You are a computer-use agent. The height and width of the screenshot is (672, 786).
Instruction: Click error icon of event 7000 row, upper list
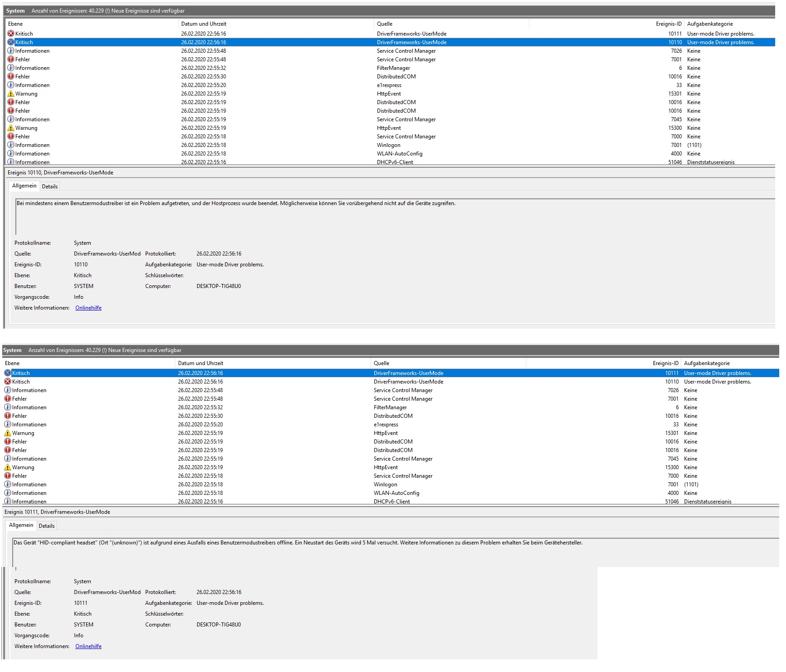click(x=11, y=137)
